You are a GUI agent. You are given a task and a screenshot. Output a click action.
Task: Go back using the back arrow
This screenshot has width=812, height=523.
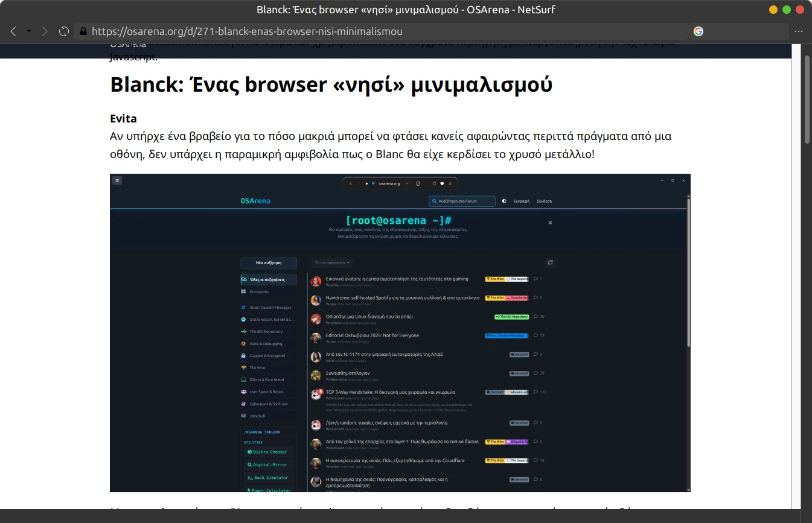click(x=13, y=31)
